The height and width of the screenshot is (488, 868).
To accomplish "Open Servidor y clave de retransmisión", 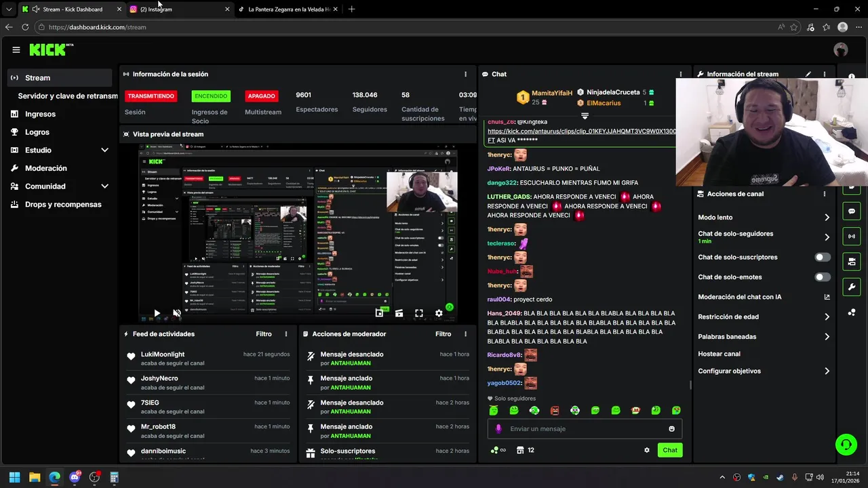I will click(68, 96).
